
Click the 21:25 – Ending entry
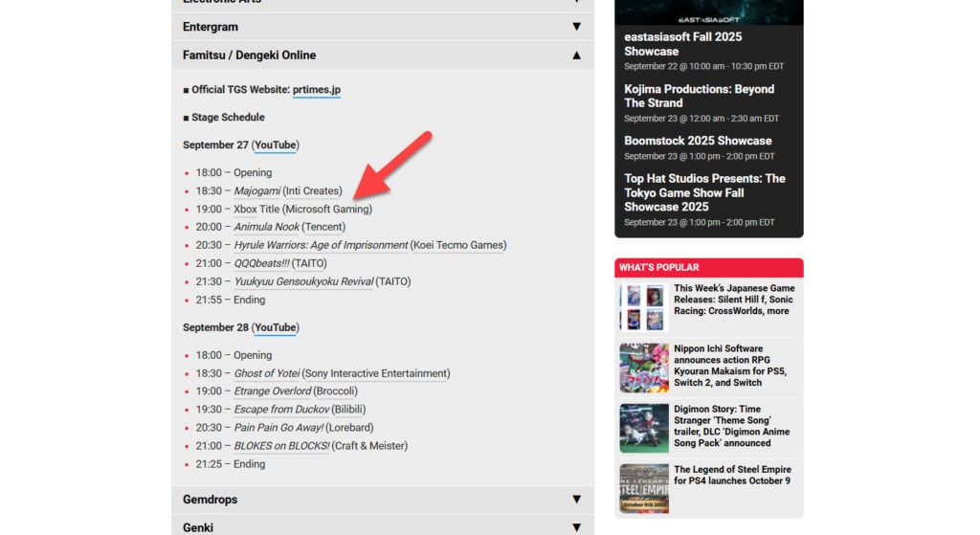tap(231, 464)
